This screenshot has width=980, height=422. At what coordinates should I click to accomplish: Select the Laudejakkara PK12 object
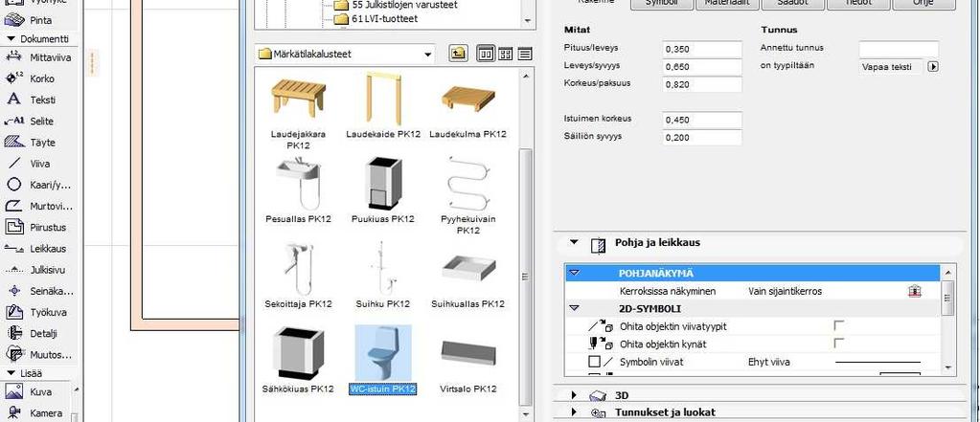(298, 111)
